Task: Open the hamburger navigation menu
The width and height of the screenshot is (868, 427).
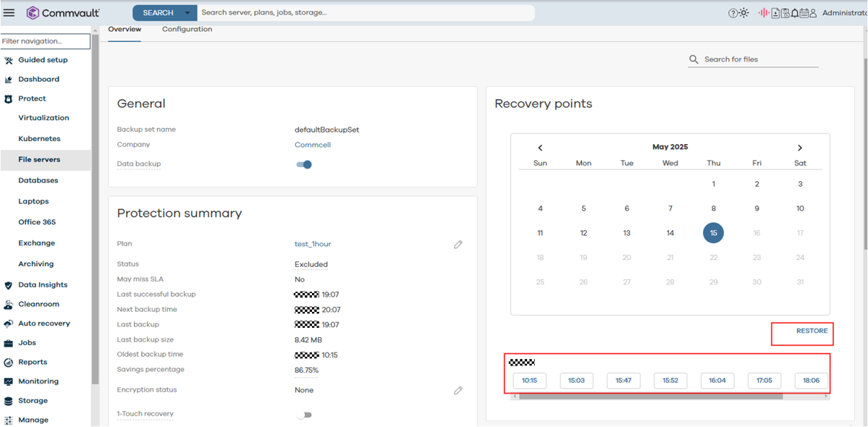Action: click(9, 13)
